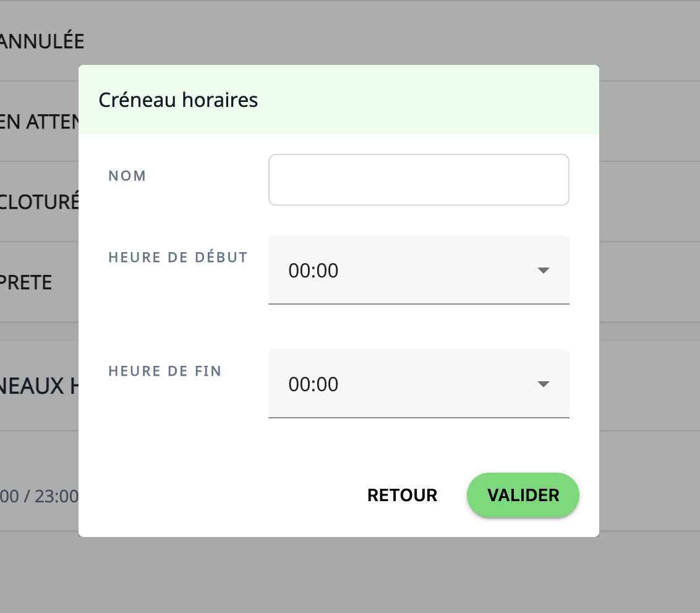Click the caret arrow of Heure de fin
Screen dimensions: 700x613
click(544, 384)
